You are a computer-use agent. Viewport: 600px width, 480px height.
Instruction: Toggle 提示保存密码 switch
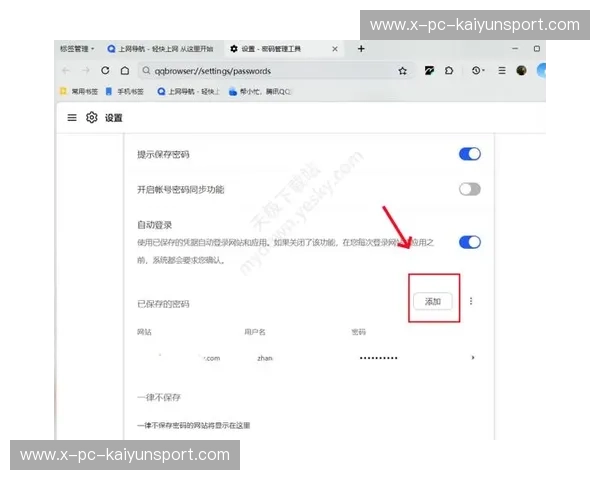pos(470,154)
